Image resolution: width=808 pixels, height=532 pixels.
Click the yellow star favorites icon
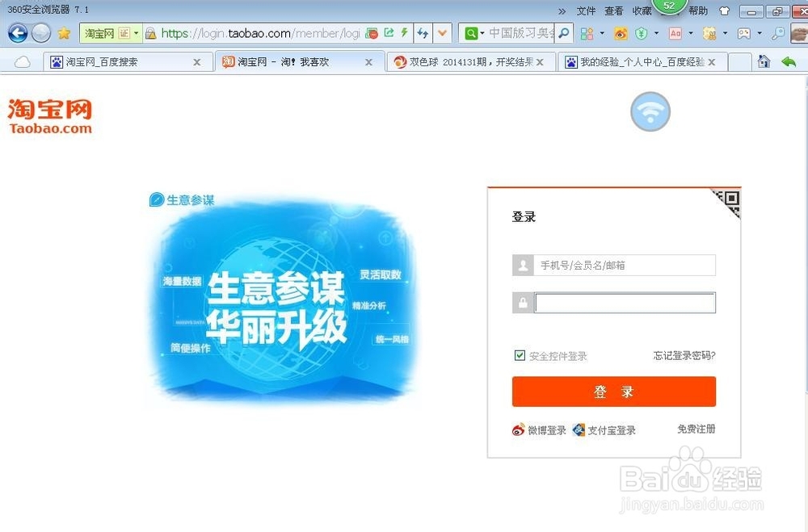pyautogui.click(x=64, y=33)
